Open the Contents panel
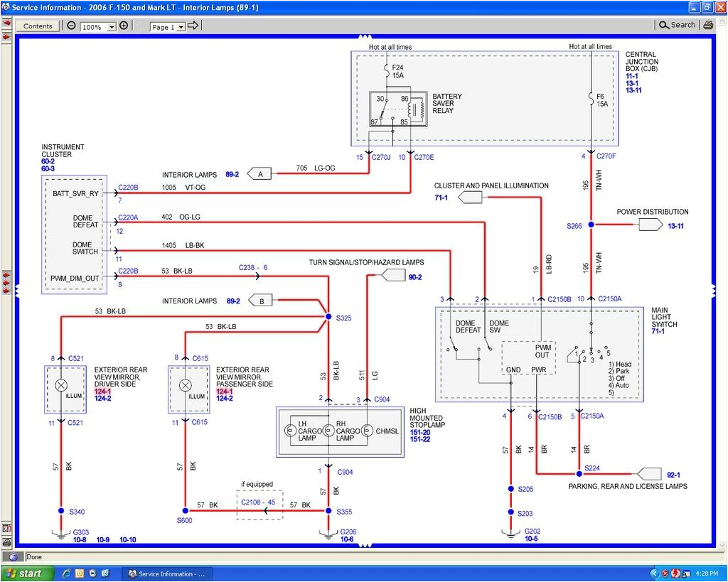This screenshot has width=728, height=582. click(x=37, y=25)
